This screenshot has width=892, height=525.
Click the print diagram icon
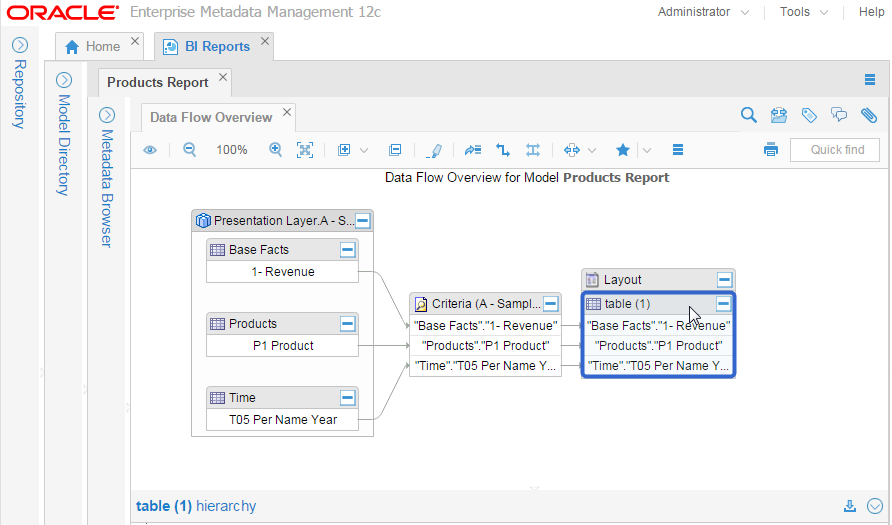click(x=770, y=150)
